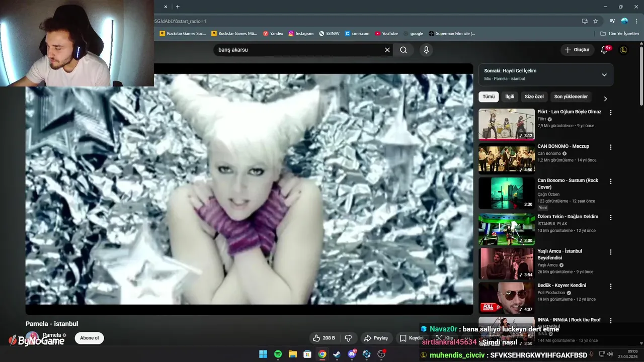Dislike the video with thumbs down
The width and height of the screenshot is (644, 362).
pos(348,338)
